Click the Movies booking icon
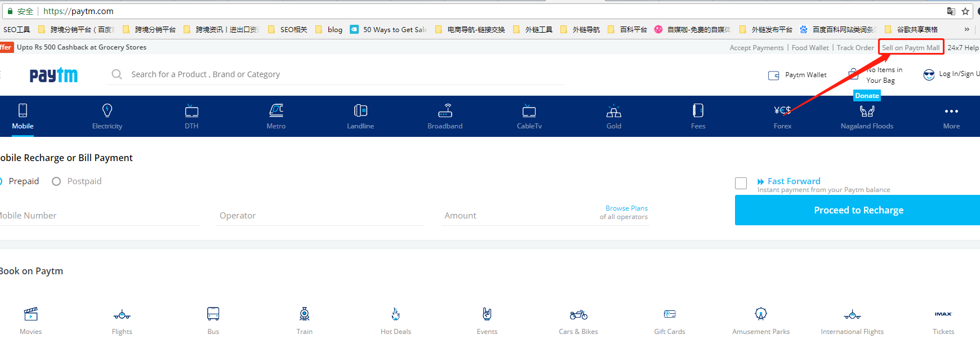The width and height of the screenshot is (980, 352). pos(31,314)
